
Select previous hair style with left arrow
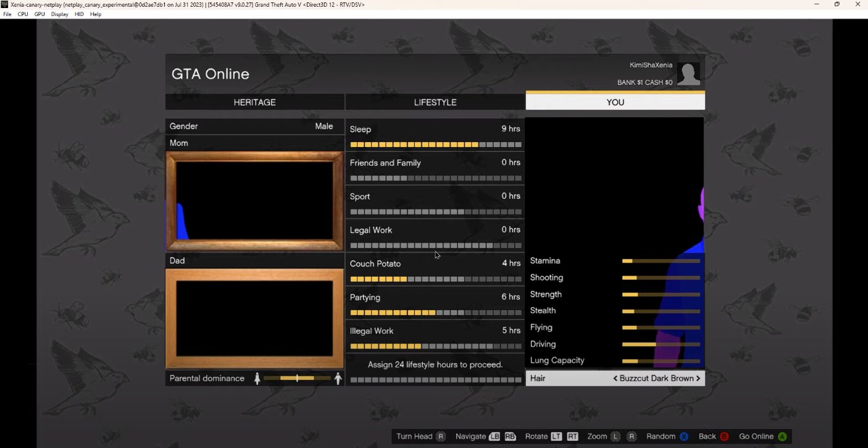[616, 378]
